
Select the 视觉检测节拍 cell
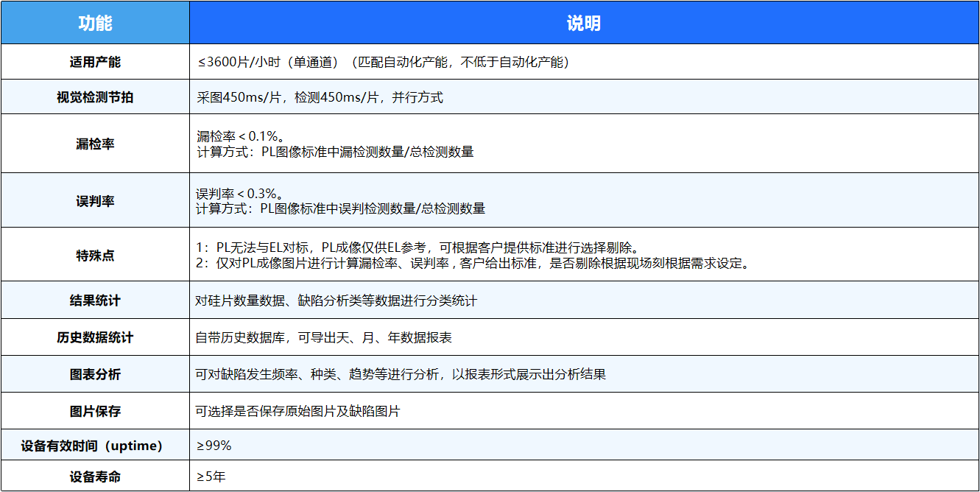95,97
